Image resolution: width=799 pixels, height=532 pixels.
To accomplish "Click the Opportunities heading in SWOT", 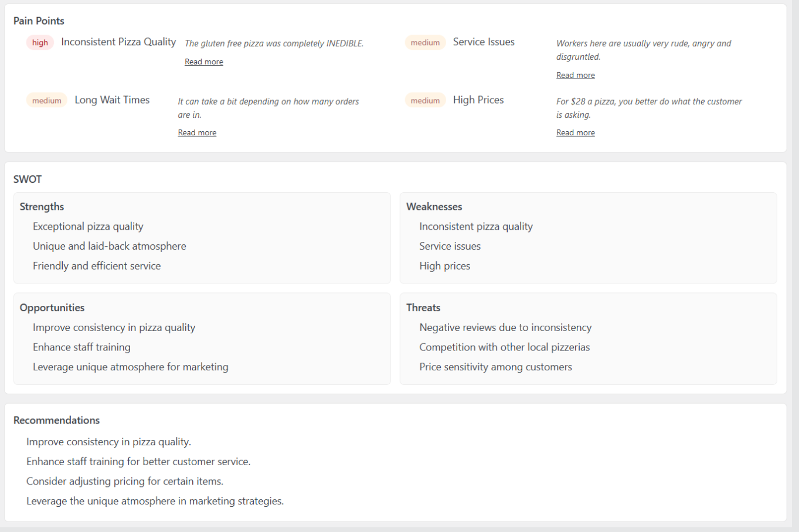I will point(52,308).
